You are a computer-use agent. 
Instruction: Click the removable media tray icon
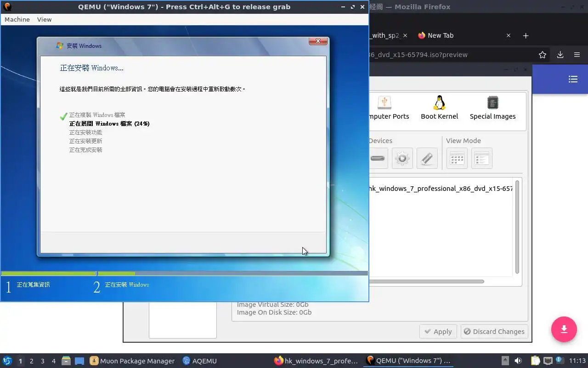(x=505, y=361)
